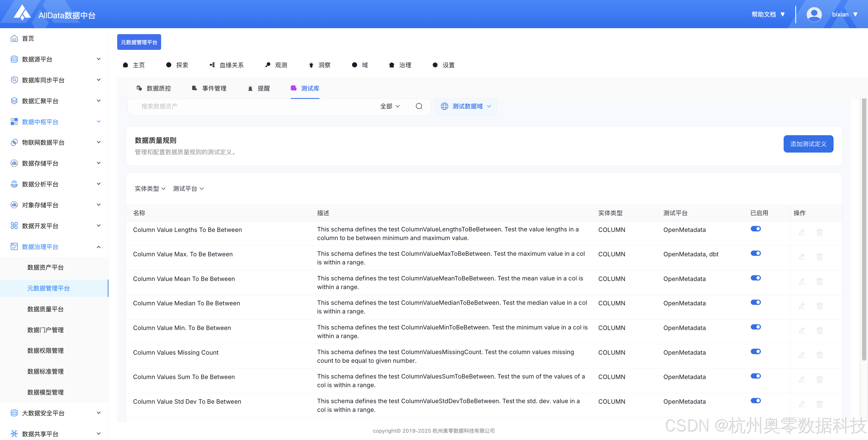Image resolution: width=868 pixels, height=440 pixels.
Task: Switch to the 事件管理 tab
Action: 209,88
